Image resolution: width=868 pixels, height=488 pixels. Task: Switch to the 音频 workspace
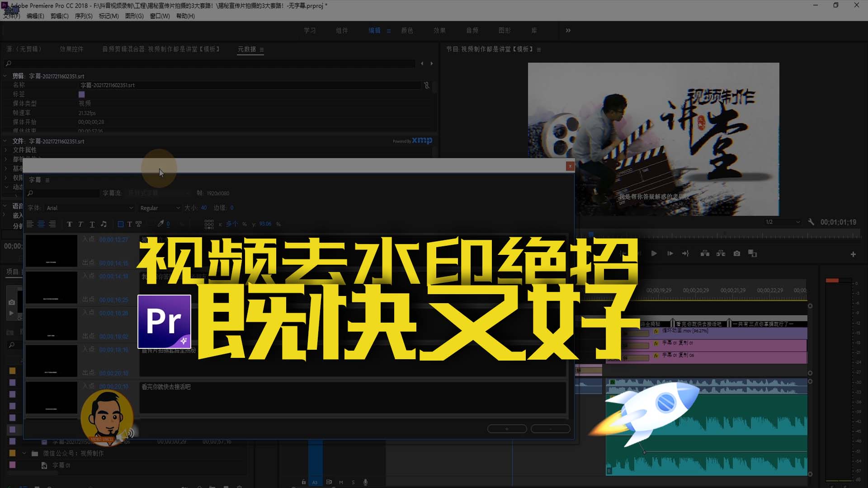click(472, 30)
